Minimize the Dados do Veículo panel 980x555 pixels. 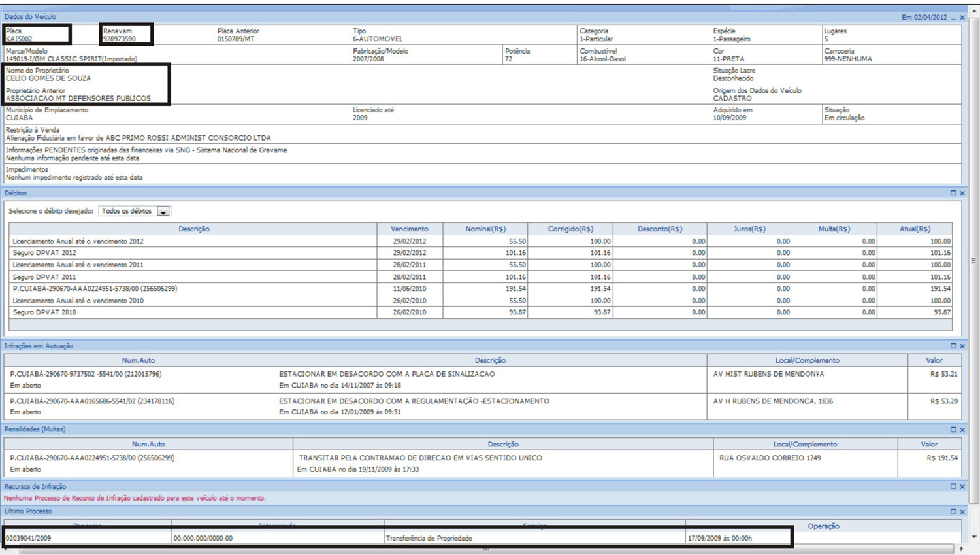[x=953, y=18]
